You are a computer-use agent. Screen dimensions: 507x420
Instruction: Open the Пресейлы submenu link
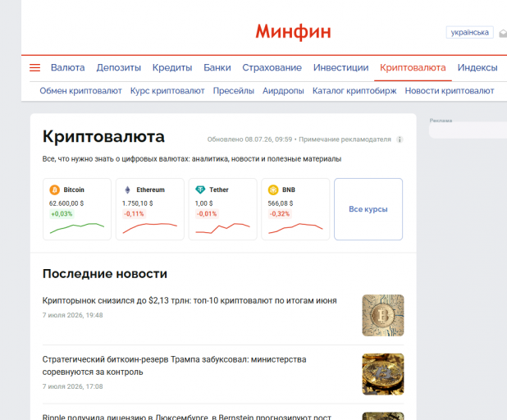tap(234, 91)
